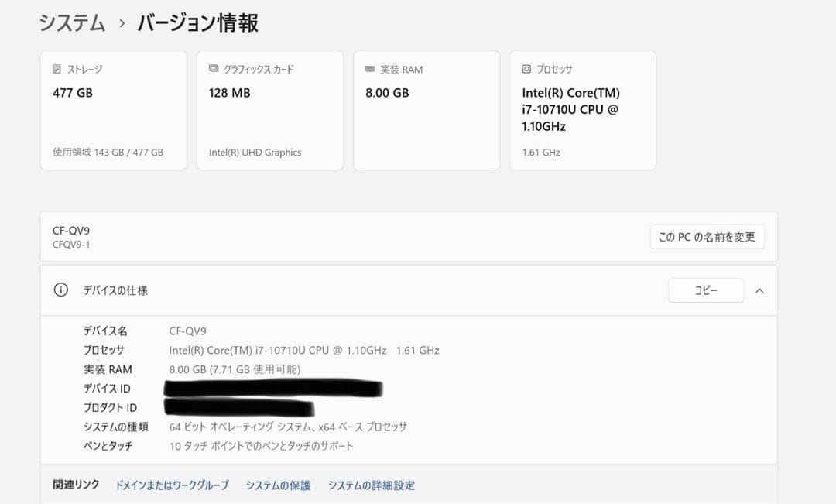Screen dimensions: 836x504
Task: Click the コピー button to copy device specs
Action: pyautogui.click(x=705, y=290)
